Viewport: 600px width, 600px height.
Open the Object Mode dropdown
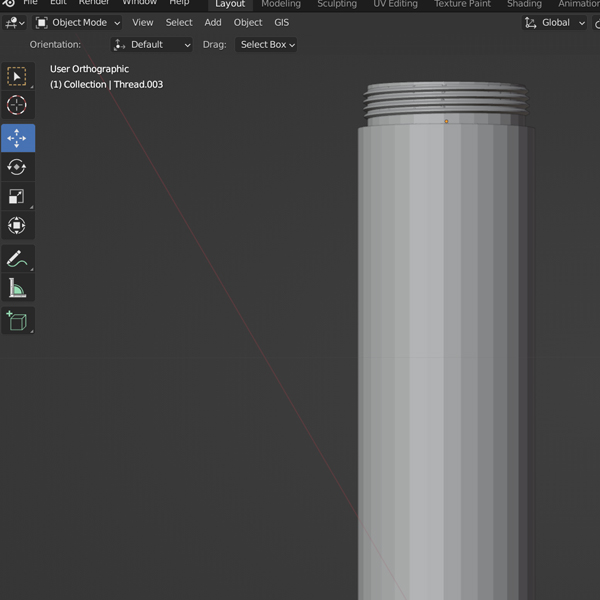click(78, 22)
